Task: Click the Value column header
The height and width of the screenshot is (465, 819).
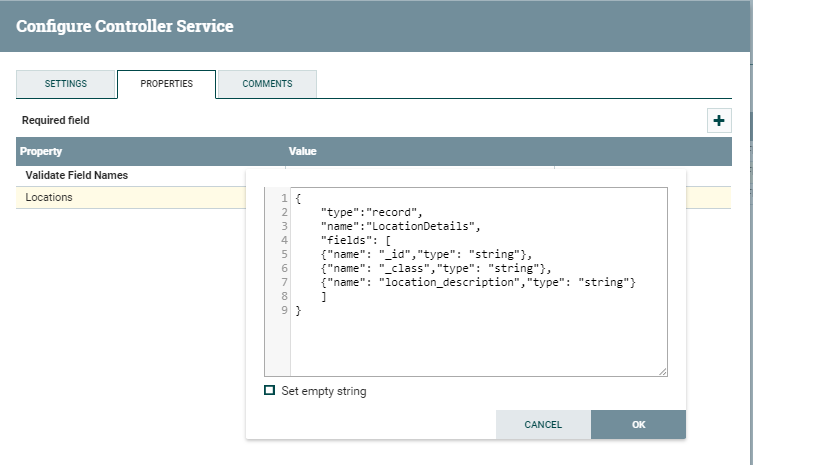Action: click(x=303, y=152)
